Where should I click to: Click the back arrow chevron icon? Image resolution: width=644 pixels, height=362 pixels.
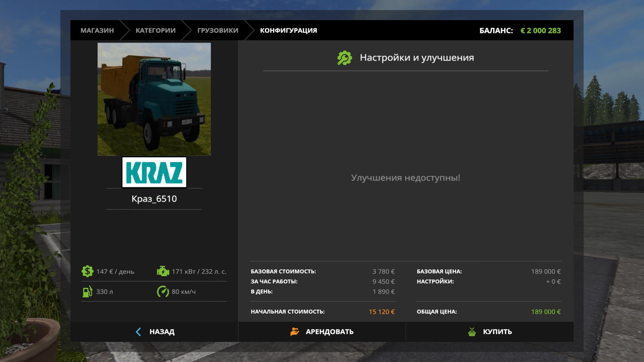(138, 332)
